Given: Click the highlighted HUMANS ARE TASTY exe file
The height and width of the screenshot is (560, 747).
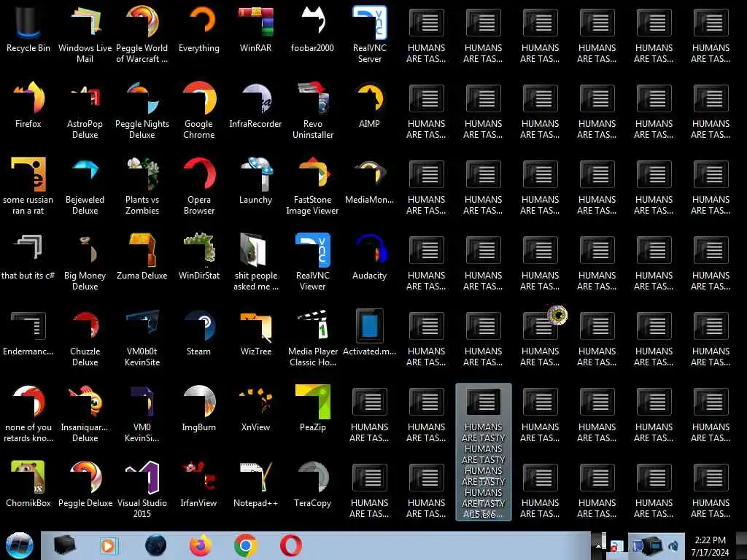Looking at the screenshot, I should coord(484,452).
